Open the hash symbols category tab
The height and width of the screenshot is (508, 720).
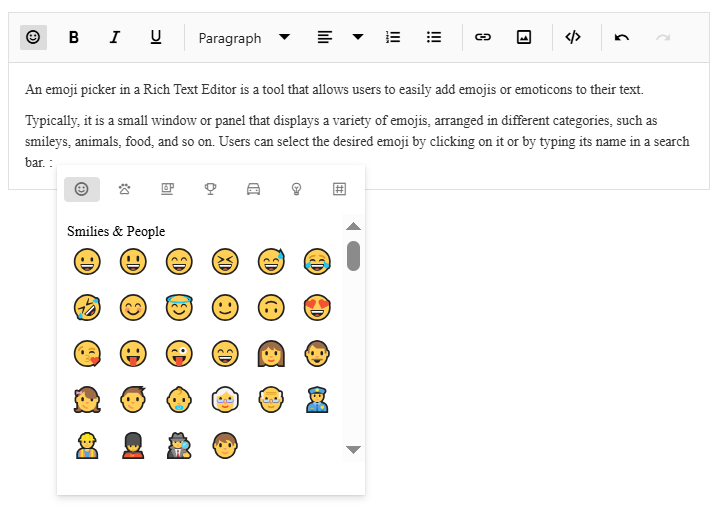tap(339, 189)
